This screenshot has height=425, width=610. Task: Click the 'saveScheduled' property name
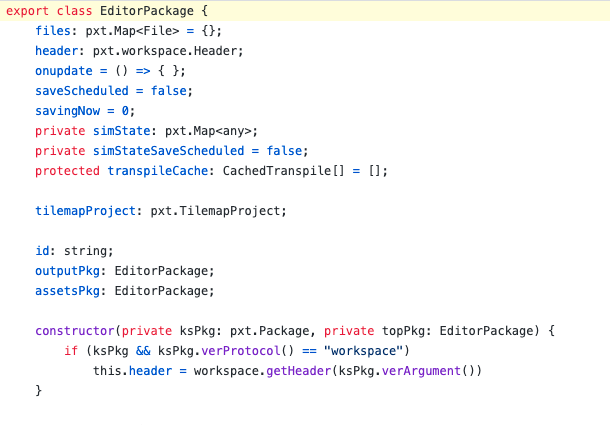[x=82, y=91]
